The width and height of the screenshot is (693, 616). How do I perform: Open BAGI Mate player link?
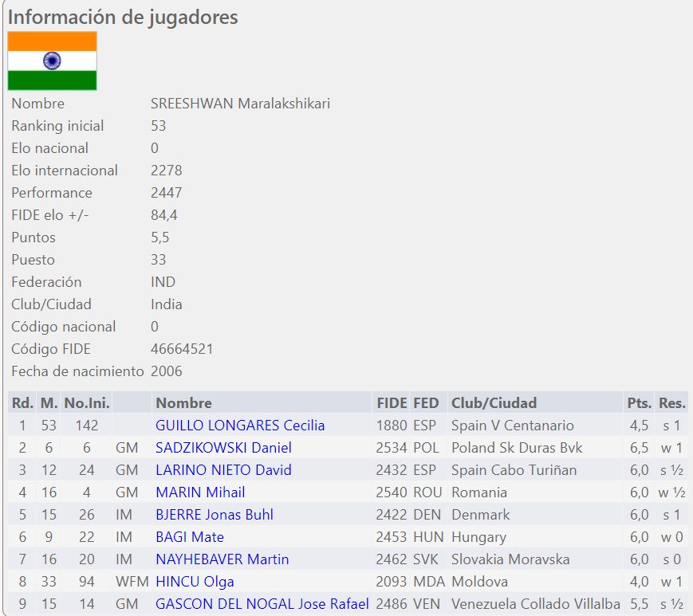point(190,537)
